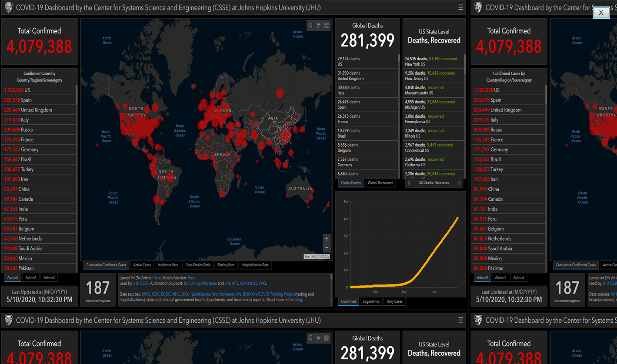
Task: Open the JHU CSSE link
Action: pos(140,283)
